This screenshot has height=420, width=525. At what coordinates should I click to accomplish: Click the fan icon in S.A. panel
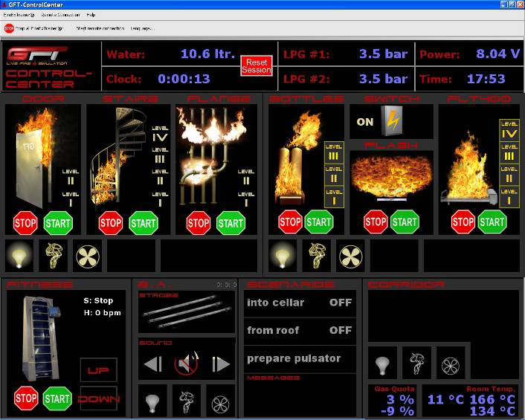[x=221, y=401]
